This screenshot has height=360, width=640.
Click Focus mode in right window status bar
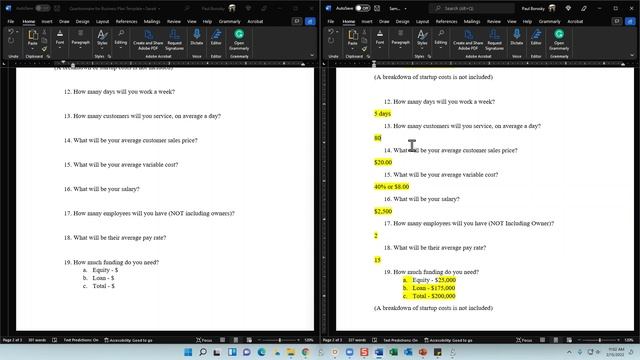(x=524, y=340)
